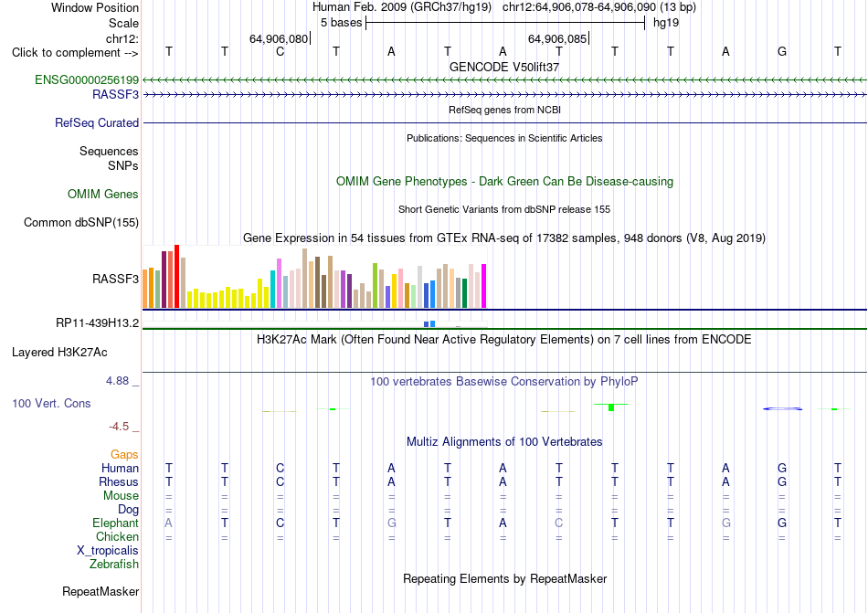Select the RefSeq Curated track label
Viewport: 868px width, 613px height.
pos(97,122)
